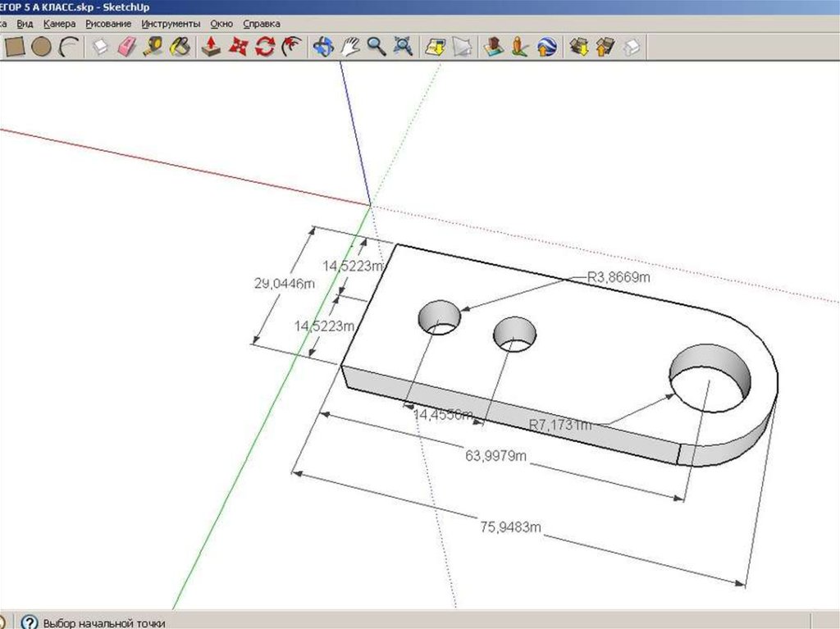This screenshot has height=629, width=840.
Task: Click the help icon in status bar
Action: click(30, 622)
